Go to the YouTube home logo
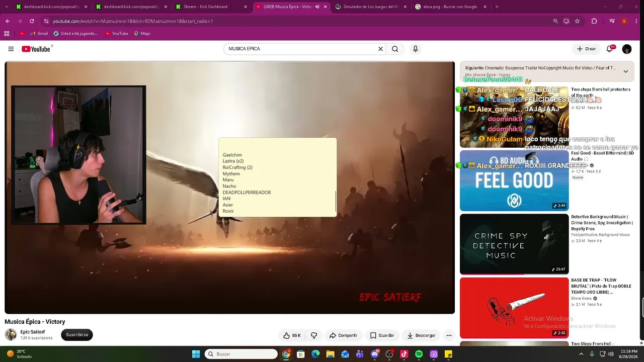The image size is (644, 362). (x=36, y=49)
